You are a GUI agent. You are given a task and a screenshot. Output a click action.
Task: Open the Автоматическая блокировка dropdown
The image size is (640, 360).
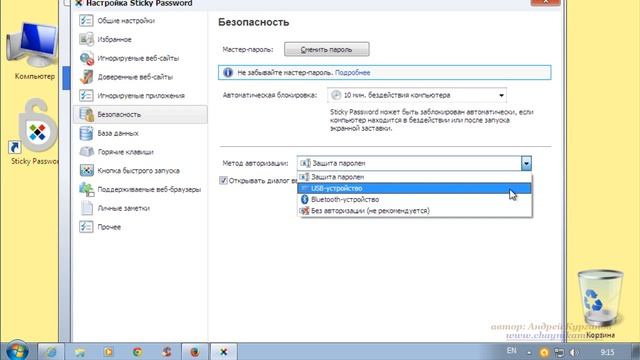pos(417,95)
